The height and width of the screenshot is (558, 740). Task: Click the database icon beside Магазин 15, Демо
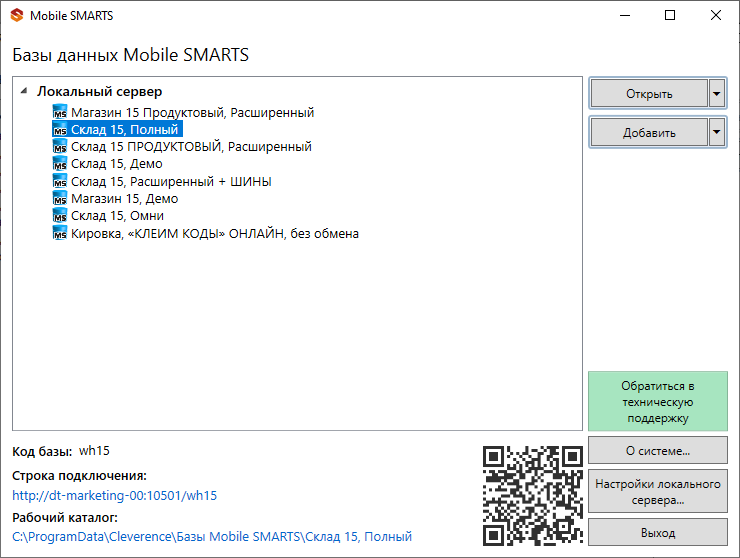(59, 198)
